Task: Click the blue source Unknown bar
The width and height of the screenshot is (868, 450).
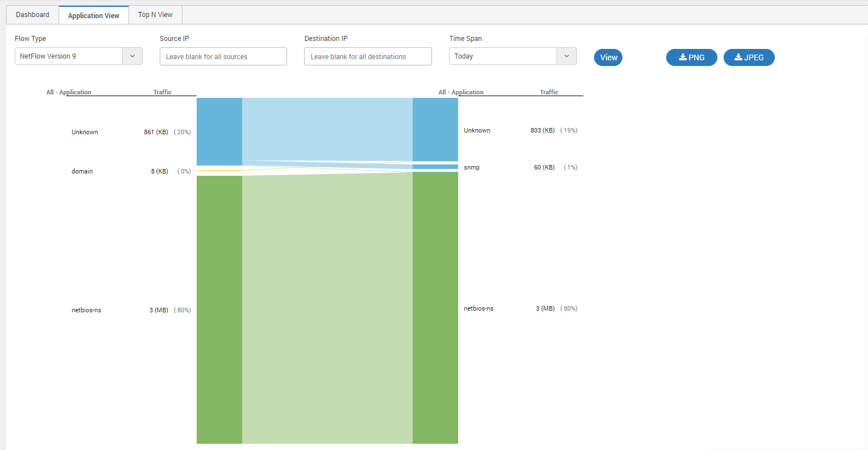Action: coord(219,131)
